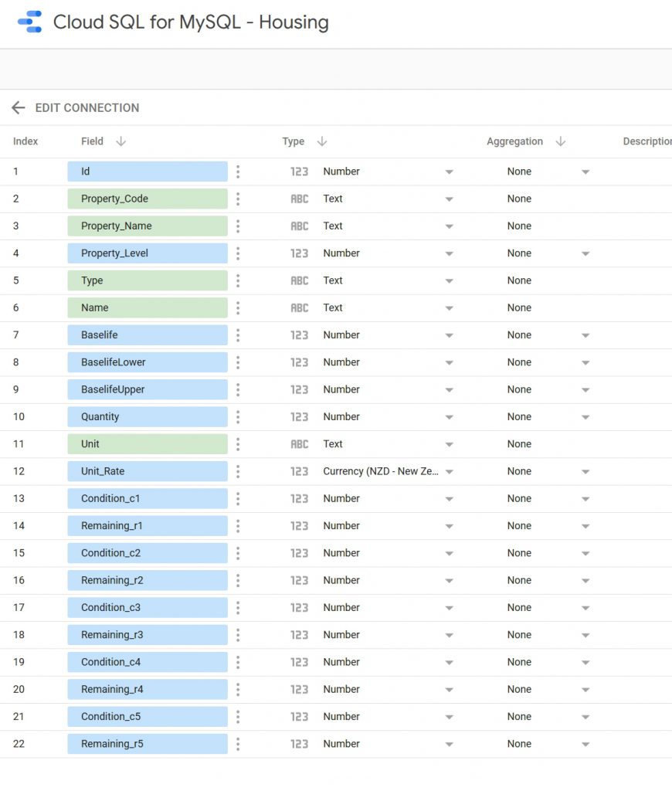The width and height of the screenshot is (672, 791).
Task: Click EDIT CONNECTION link
Action: point(87,108)
